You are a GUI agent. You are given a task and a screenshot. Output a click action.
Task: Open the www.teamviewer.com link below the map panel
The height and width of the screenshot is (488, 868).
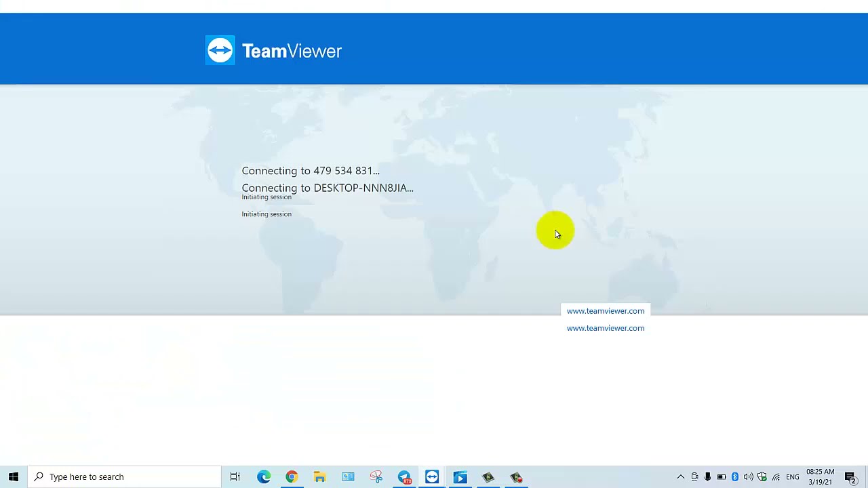(x=606, y=328)
